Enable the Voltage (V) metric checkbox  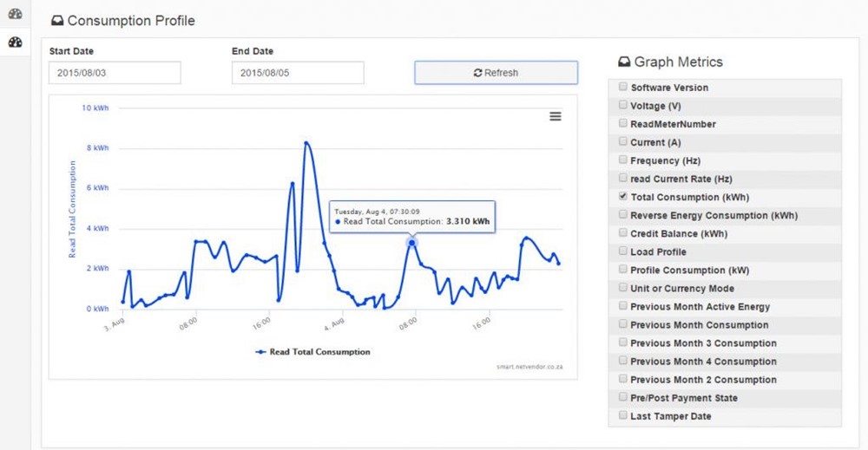[623, 105]
